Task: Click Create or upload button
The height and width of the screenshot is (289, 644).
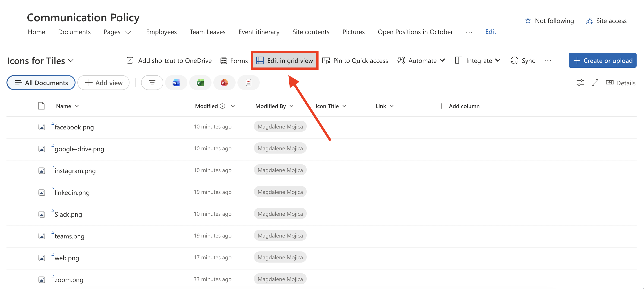Action: pos(602,61)
